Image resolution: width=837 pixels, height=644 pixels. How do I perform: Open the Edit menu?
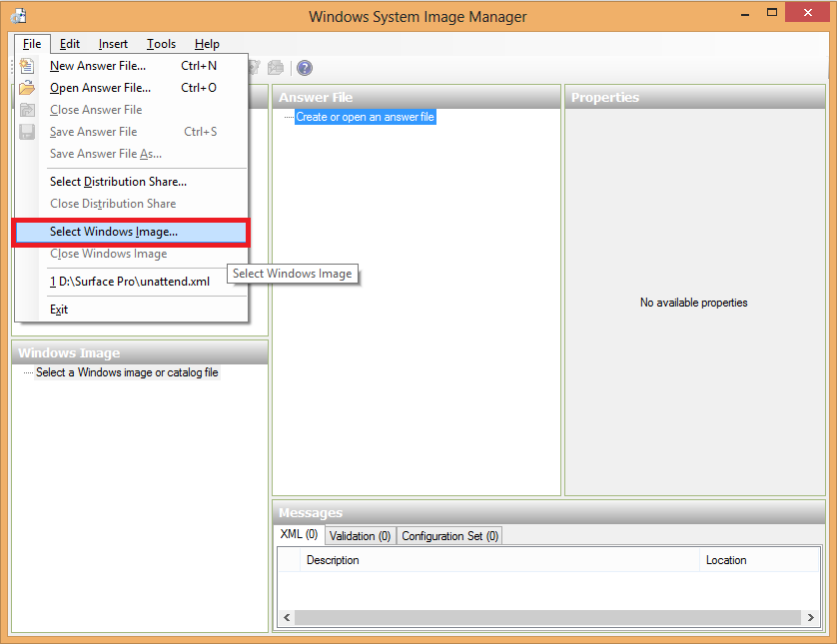point(69,44)
